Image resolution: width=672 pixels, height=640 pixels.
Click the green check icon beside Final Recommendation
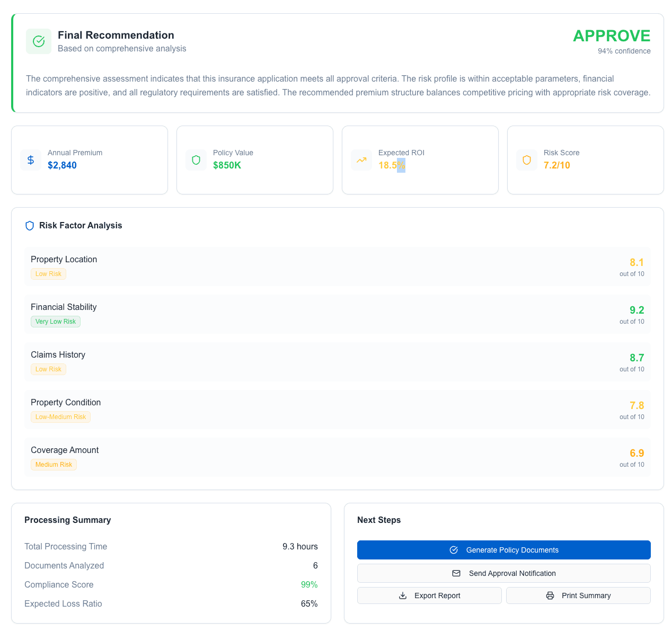coord(39,41)
